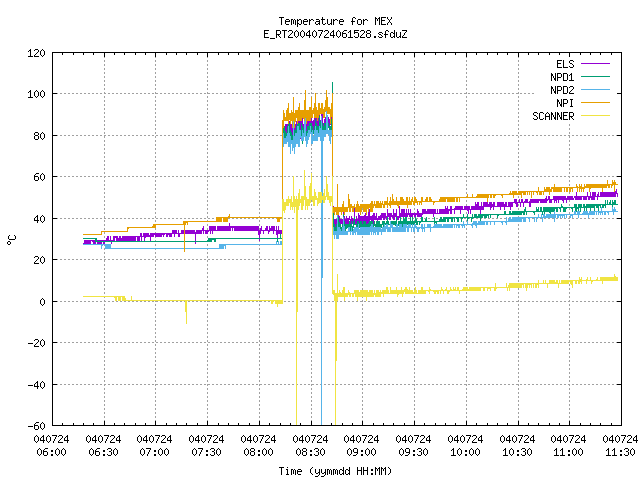Click the x-axis label 040724 10:00
This screenshot has height=480, width=640.
click(x=465, y=446)
